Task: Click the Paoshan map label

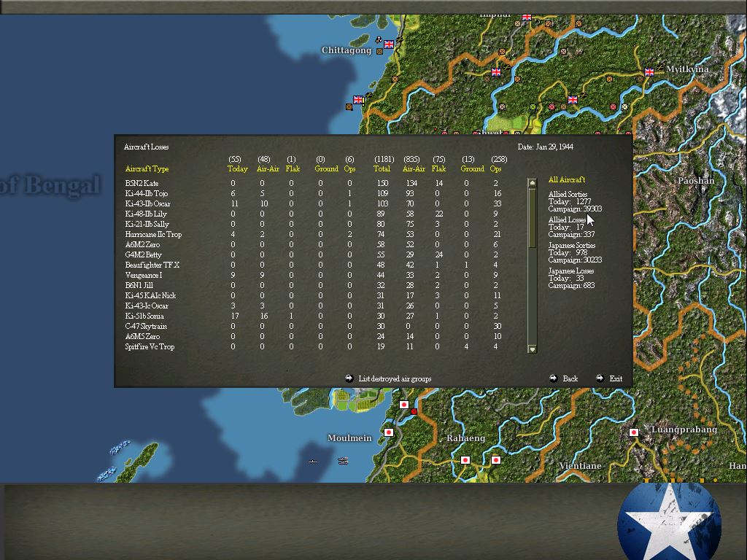Action: coord(696,181)
